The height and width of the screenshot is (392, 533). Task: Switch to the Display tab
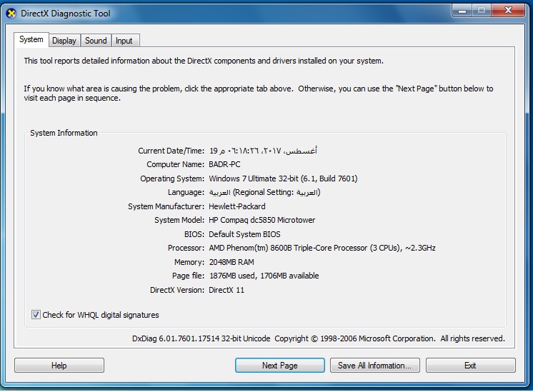coord(64,41)
